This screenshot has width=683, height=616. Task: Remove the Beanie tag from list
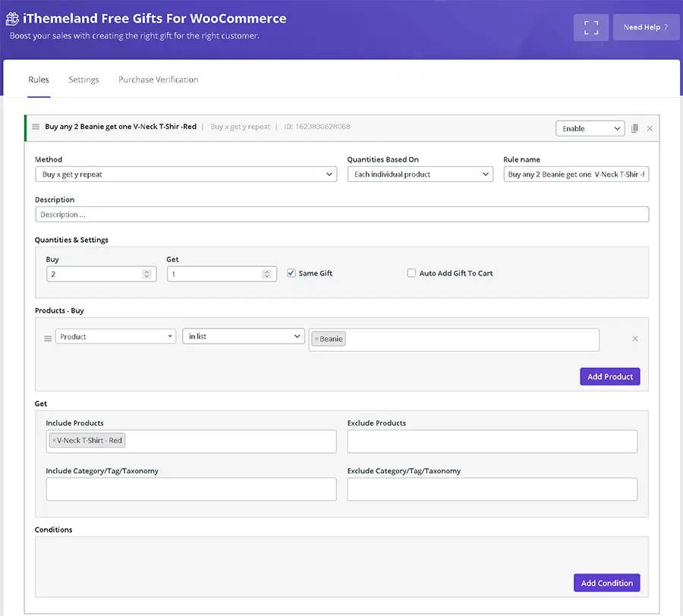coord(316,339)
